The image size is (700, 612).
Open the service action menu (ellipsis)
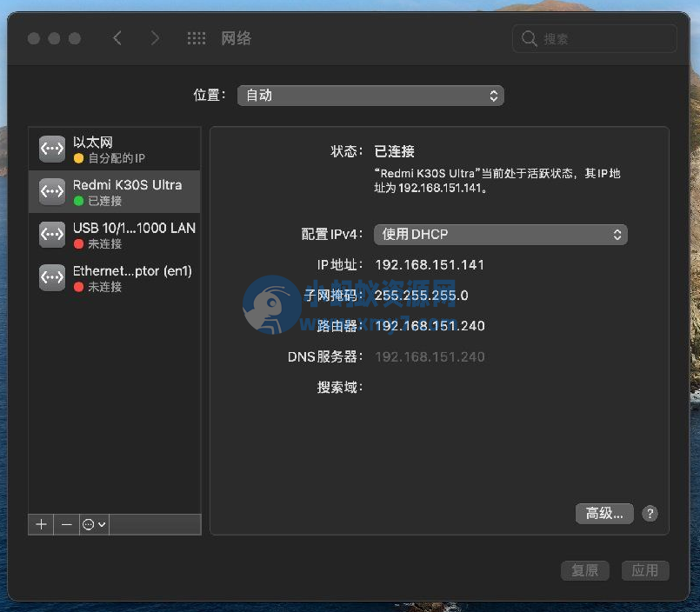[94, 524]
